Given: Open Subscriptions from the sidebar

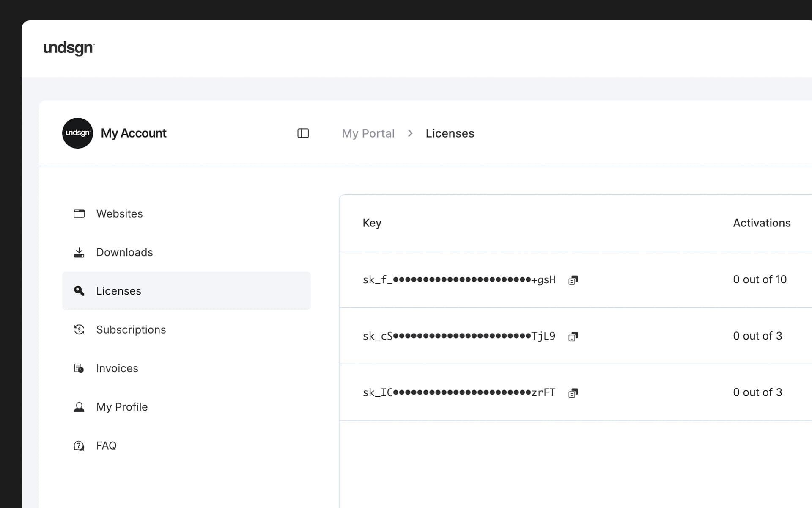Looking at the screenshot, I should pos(187,329).
